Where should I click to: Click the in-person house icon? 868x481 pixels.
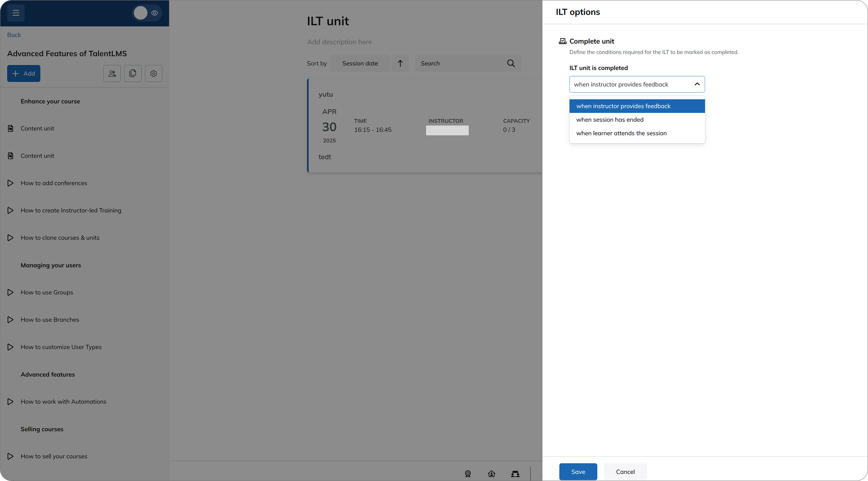pos(492,474)
